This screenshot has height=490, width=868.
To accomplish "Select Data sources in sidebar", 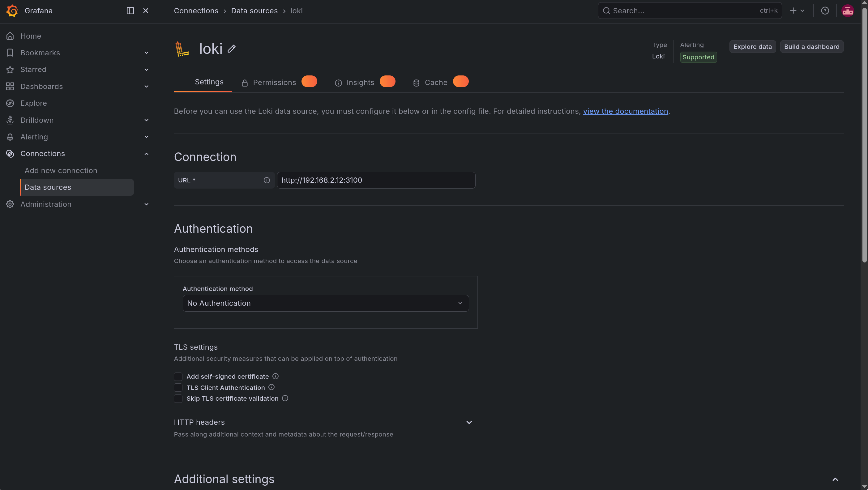I will 77,187.
